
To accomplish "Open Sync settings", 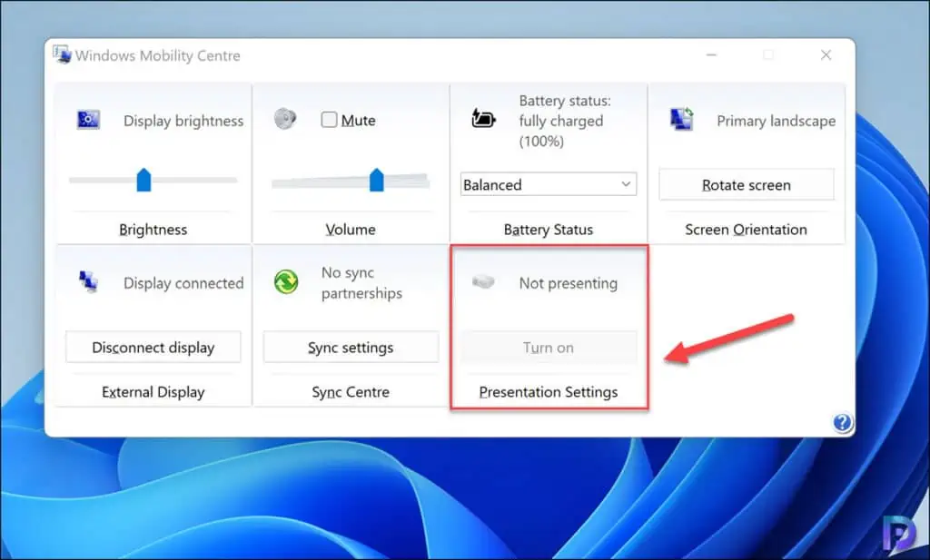I will [351, 348].
